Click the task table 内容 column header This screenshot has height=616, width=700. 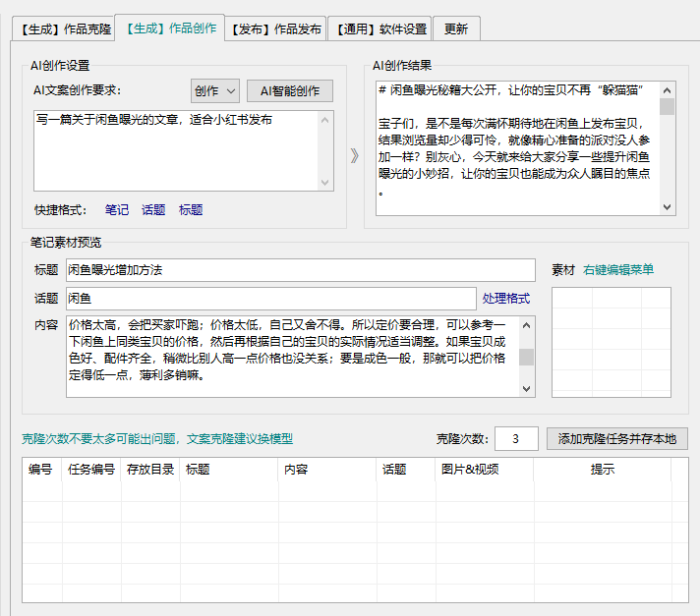pyautogui.click(x=326, y=470)
